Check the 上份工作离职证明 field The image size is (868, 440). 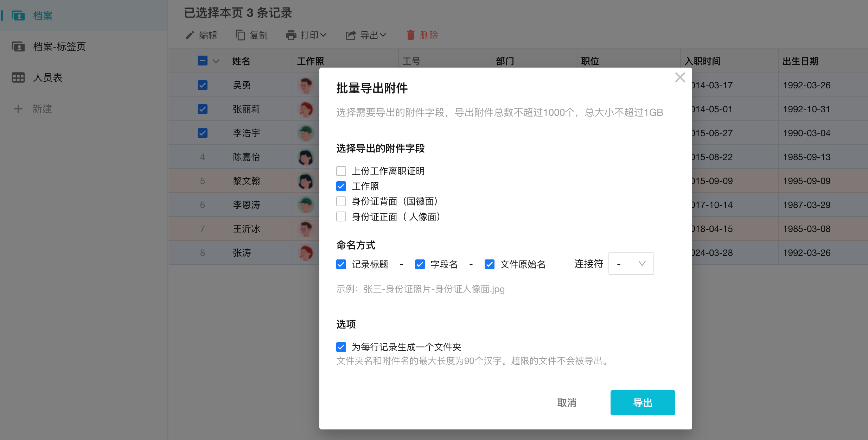[x=341, y=171]
